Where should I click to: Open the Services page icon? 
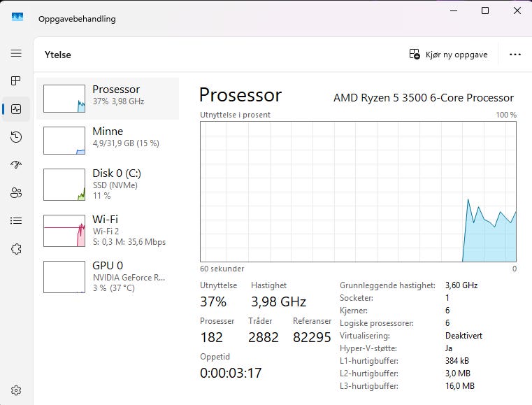[16, 249]
